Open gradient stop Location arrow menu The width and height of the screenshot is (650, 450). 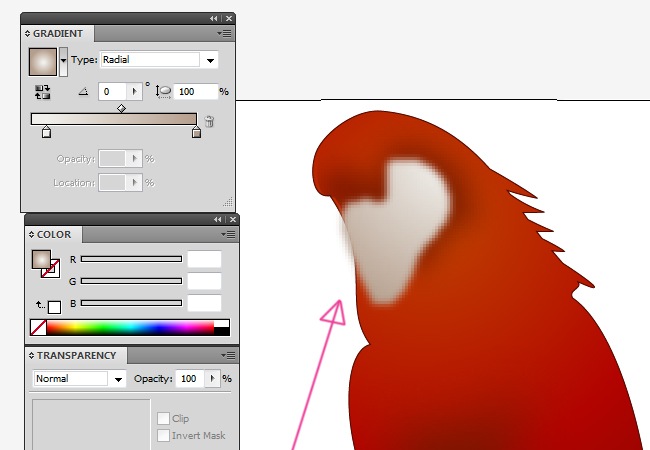click(x=134, y=183)
